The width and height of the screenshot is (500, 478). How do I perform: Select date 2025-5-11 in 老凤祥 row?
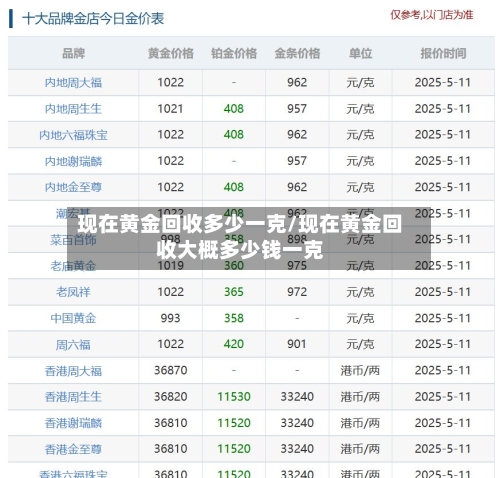pos(443,292)
